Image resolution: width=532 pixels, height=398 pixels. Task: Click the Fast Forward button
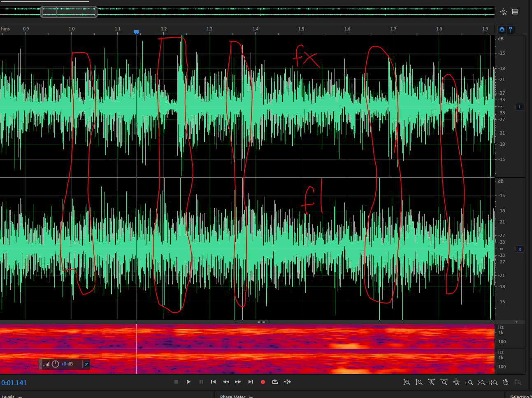238,382
